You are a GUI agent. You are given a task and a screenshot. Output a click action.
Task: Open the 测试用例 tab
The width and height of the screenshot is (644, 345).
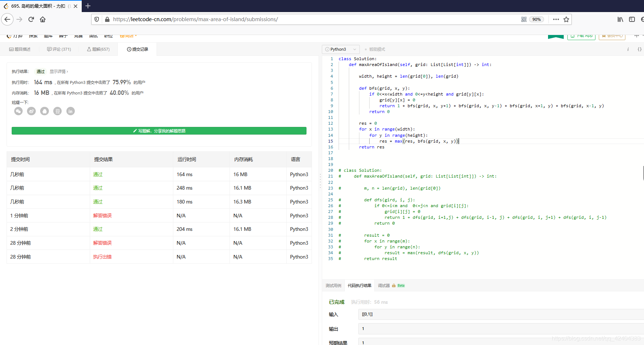[333, 286]
